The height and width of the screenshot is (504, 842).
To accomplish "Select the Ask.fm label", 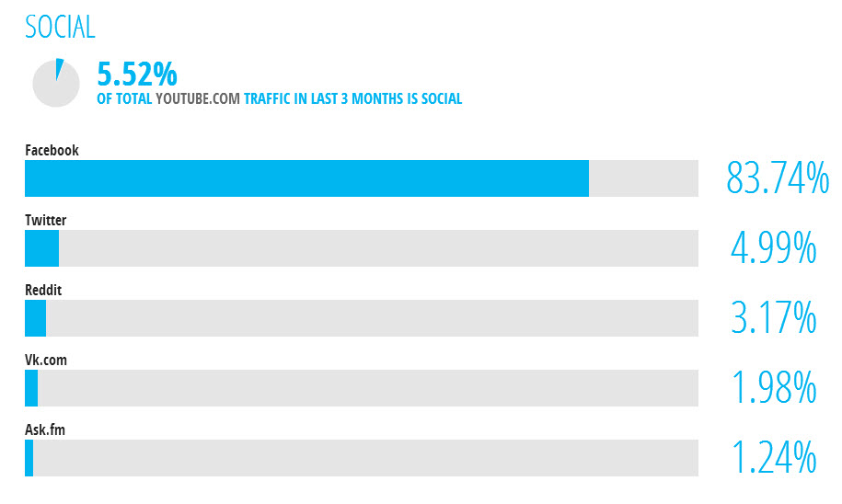I will click(44, 430).
